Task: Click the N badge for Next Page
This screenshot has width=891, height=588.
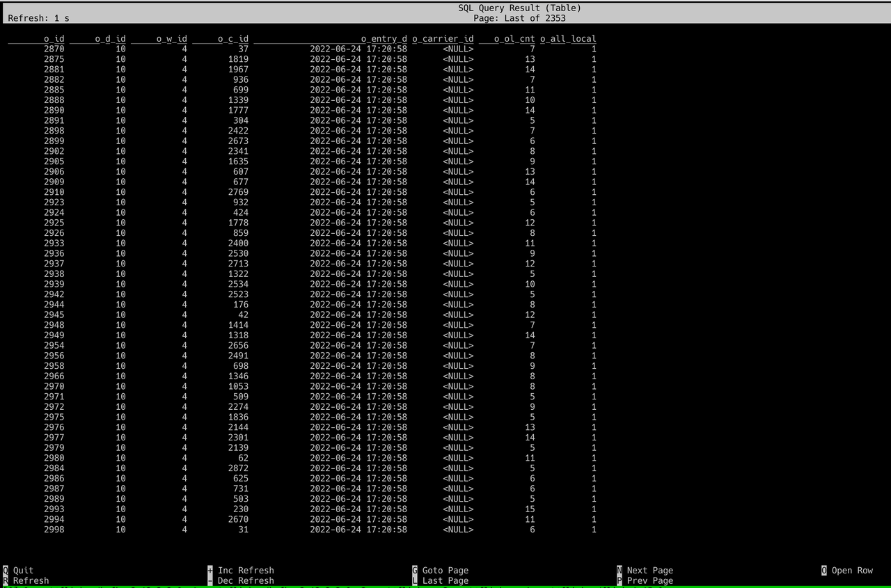Action: [619, 570]
